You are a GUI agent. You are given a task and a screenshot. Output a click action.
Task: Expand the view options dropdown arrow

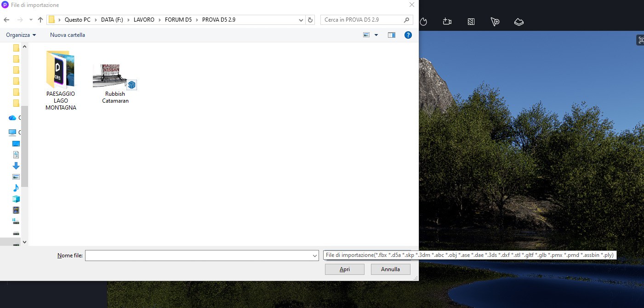click(x=376, y=35)
